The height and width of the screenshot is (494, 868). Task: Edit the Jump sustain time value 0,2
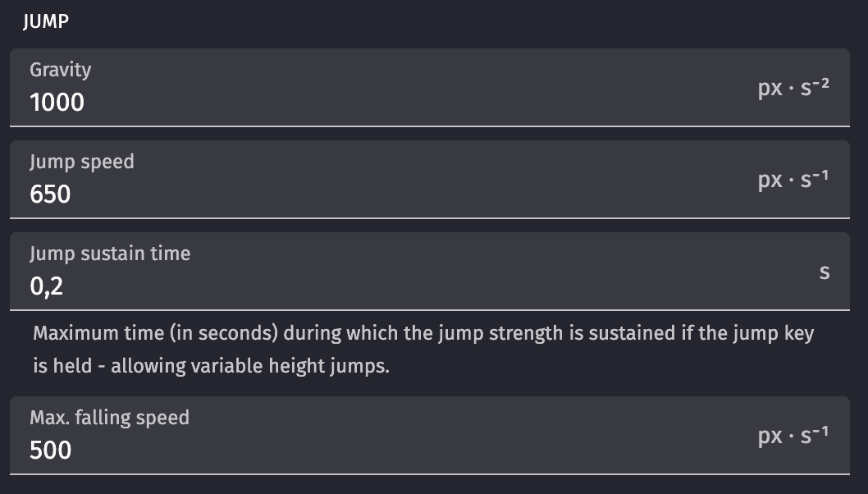tap(47, 286)
